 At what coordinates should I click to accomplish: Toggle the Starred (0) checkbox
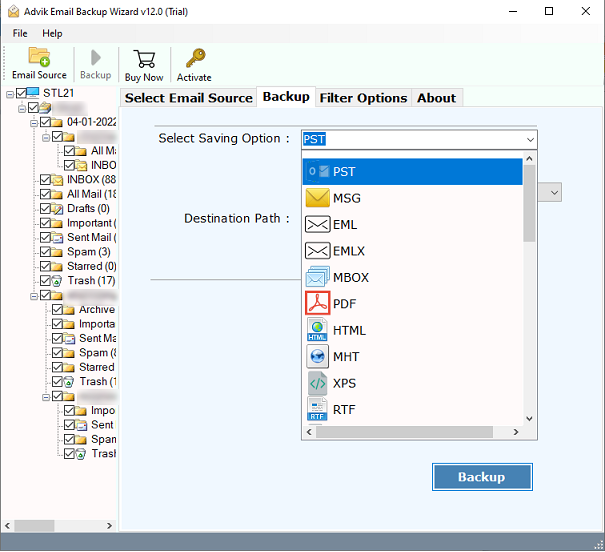[x=45, y=266]
